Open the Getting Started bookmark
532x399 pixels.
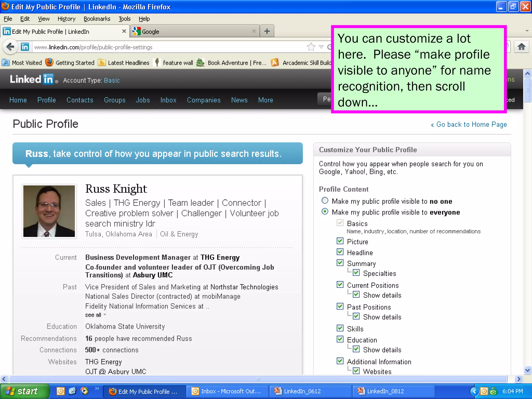[x=70, y=63]
